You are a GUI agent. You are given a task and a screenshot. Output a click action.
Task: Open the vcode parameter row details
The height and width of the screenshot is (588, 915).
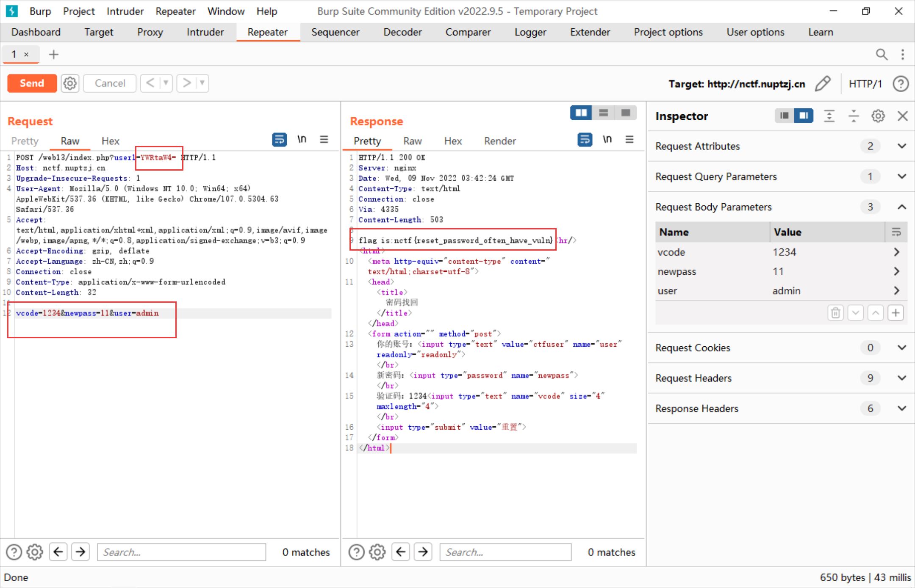[896, 252]
